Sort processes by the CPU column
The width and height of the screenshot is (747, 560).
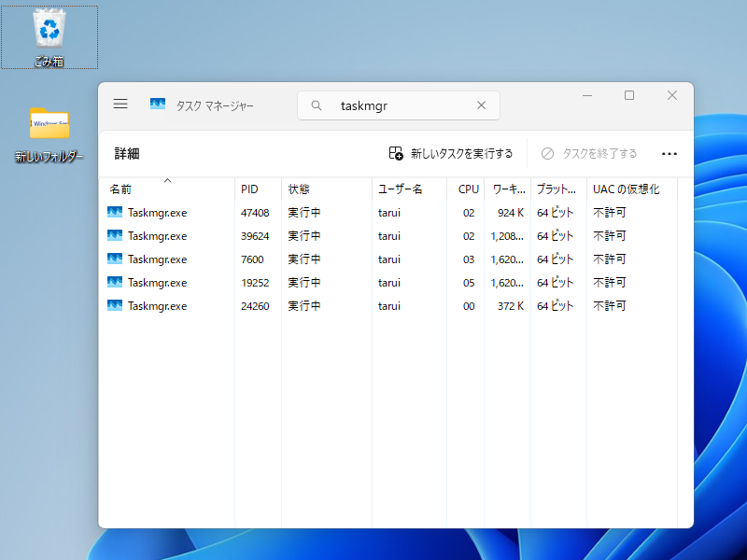(468, 189)
